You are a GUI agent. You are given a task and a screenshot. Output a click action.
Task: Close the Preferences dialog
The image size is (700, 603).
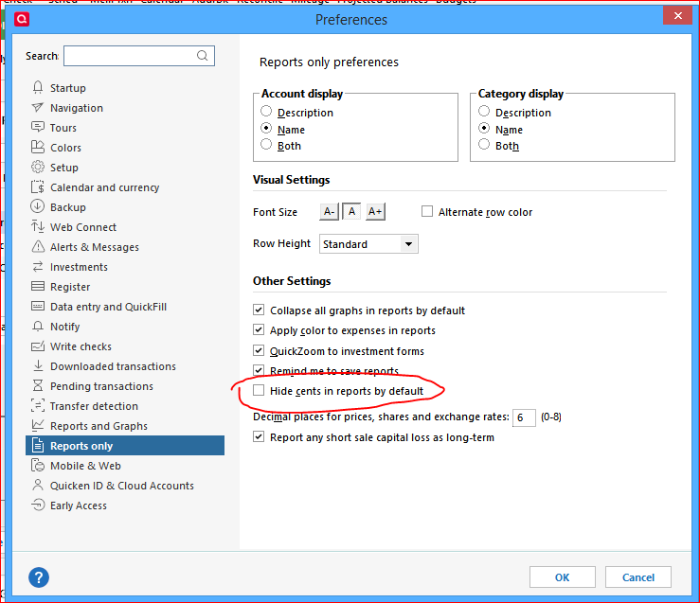677,15
